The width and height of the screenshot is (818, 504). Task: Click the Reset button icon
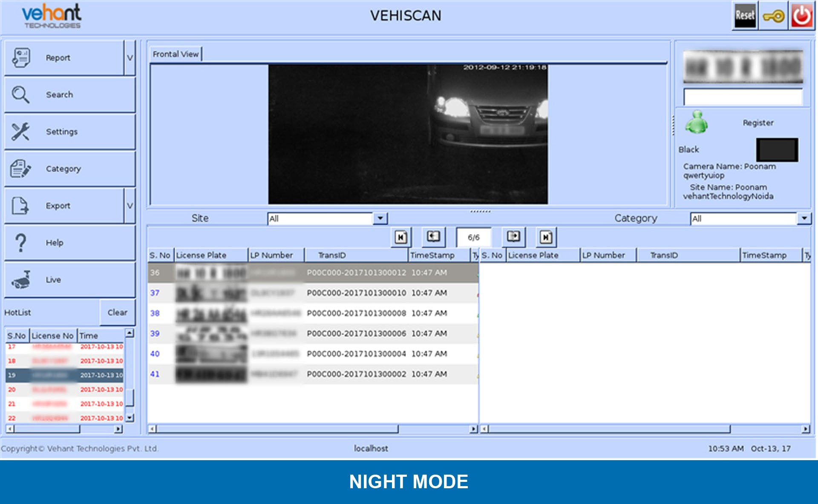pos(745,16)
